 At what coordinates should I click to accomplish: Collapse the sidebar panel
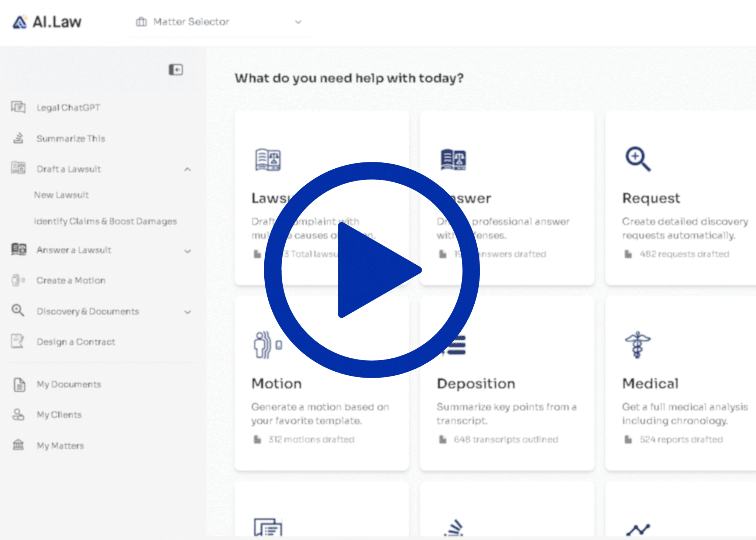point(176,70)
